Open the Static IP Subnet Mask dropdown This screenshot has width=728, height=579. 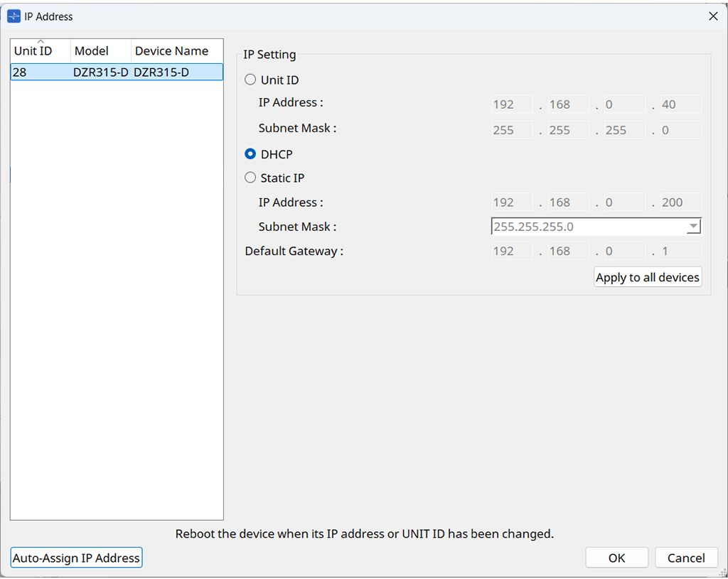pyautogui.click(x=692, y=227)
